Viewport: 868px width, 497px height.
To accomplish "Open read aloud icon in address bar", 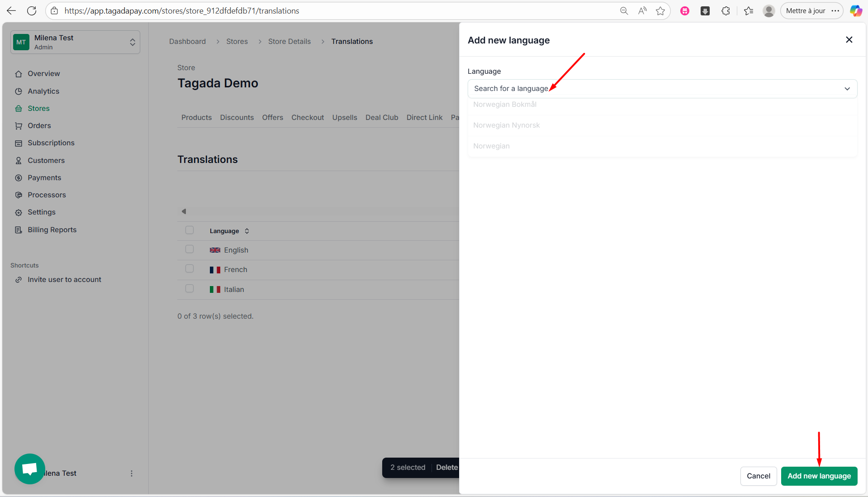I will [642, 11].
